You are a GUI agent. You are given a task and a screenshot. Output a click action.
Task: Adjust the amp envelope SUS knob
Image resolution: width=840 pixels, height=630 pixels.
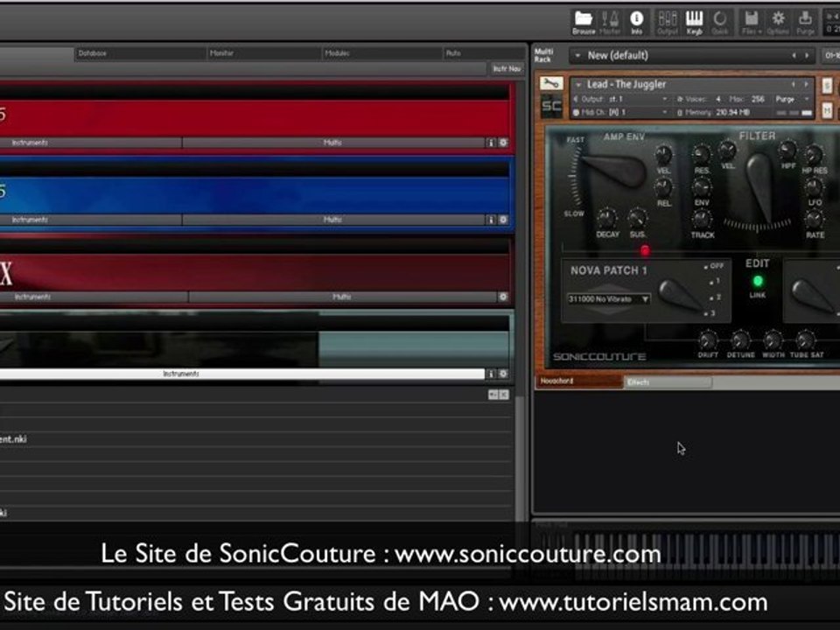637,218
